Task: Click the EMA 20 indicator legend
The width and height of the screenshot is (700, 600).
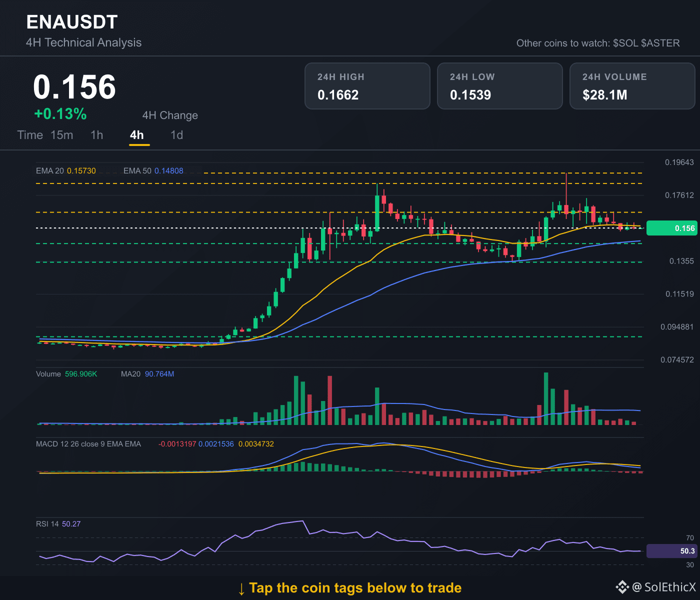Action: pos(66,170)
